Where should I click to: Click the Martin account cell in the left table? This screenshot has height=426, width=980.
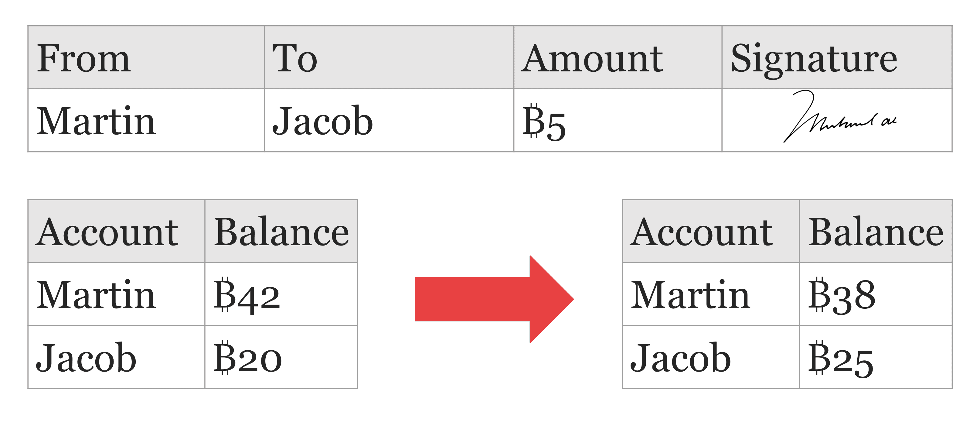tap(116, 294)
